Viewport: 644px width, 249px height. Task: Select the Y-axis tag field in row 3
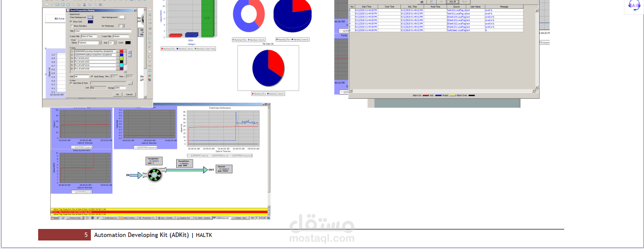[95, 58]
